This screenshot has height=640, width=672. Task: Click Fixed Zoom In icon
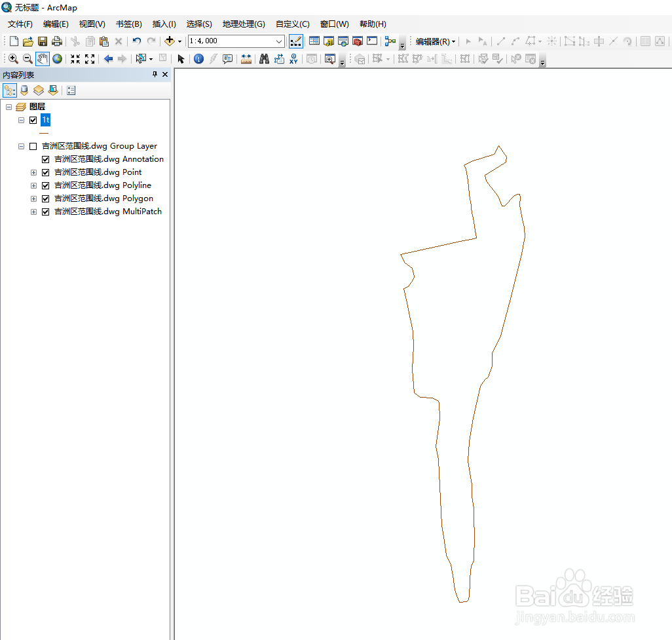(75, 59)
